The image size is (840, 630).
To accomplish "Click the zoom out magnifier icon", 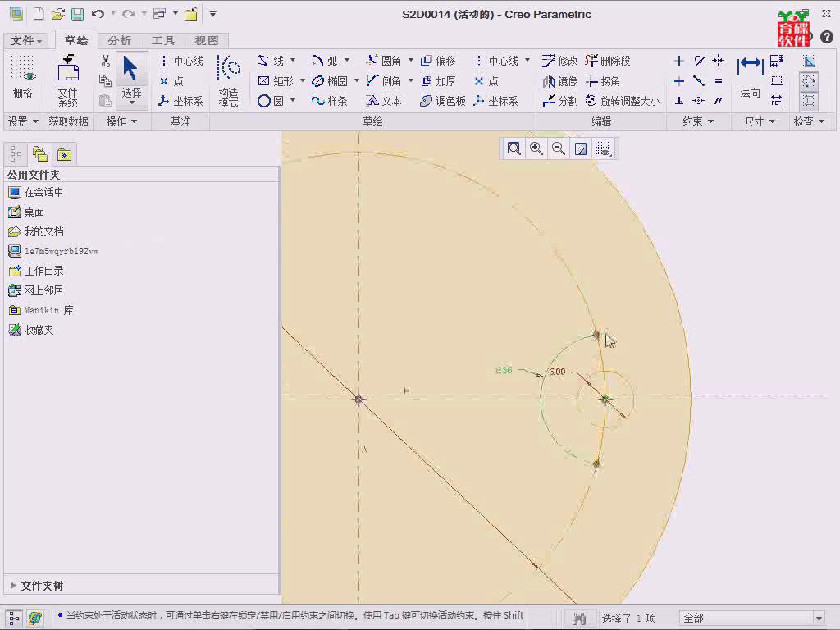I will click(558, 148).
